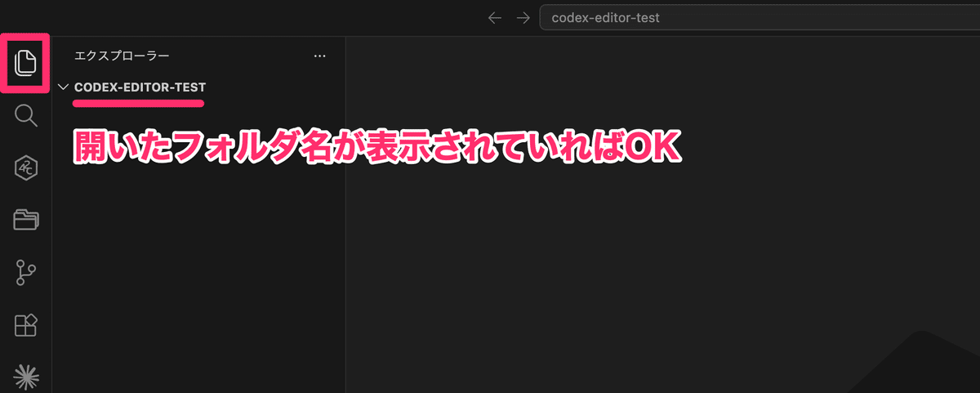Open Source Control view
Viewport: 980px width, 393px height.
pyautogui.click(x=26, y=273)
